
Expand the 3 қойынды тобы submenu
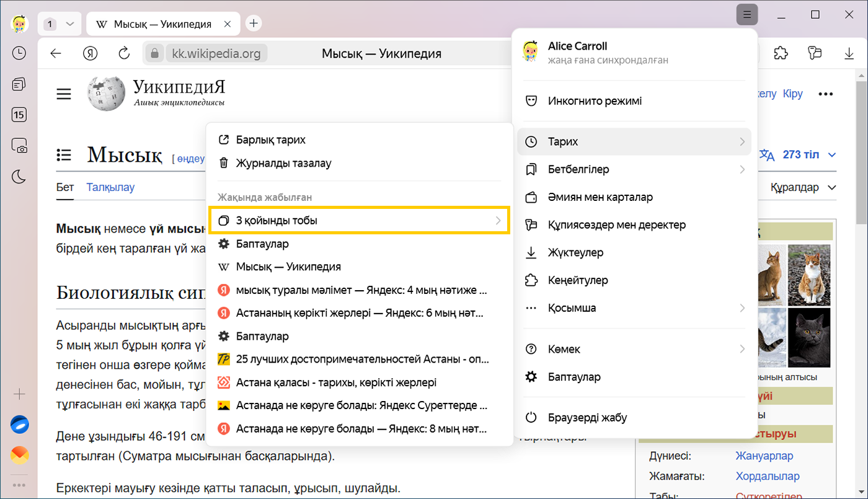[359, 221]
